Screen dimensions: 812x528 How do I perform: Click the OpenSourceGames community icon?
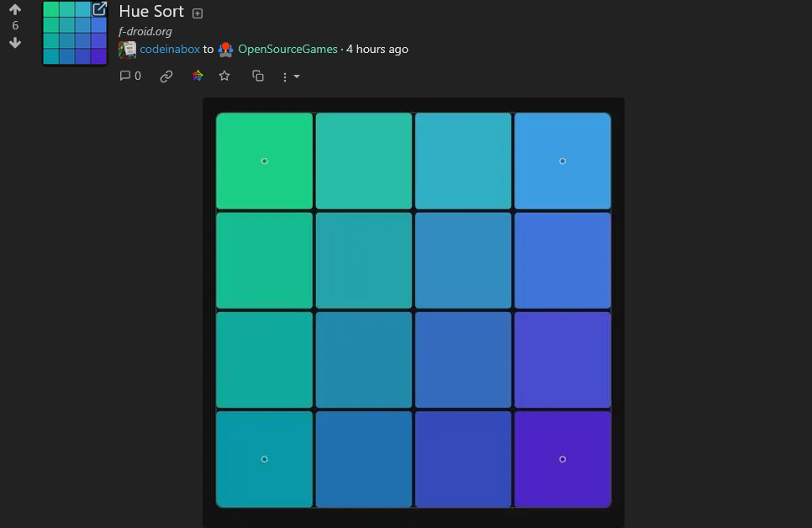coord(226,50)
